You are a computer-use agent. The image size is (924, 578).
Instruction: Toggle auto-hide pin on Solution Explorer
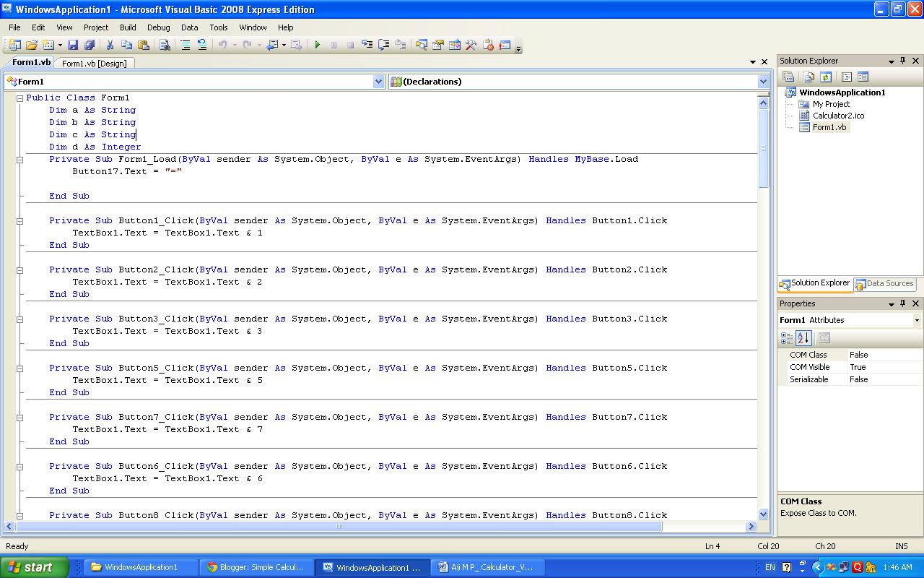902,61
